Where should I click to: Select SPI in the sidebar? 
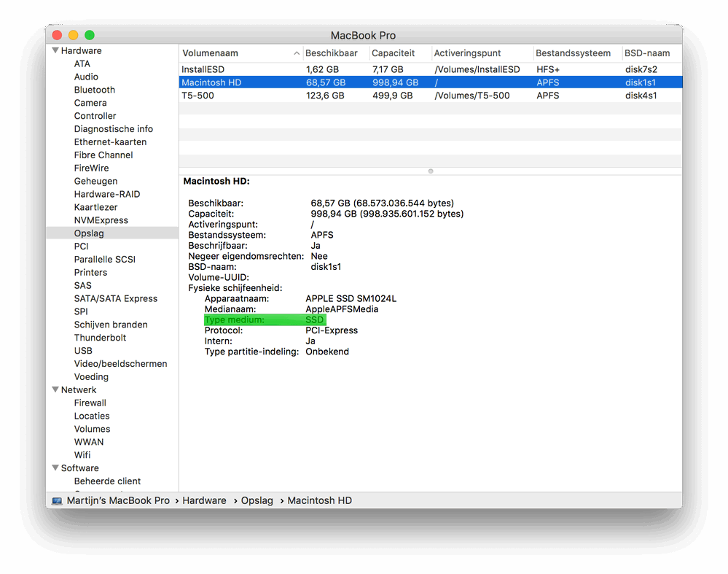(x=81, y=311)
